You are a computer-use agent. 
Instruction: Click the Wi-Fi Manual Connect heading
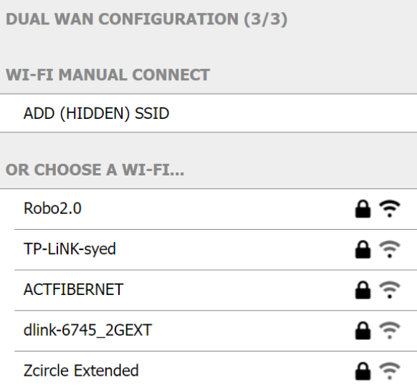tap(108, 75)
